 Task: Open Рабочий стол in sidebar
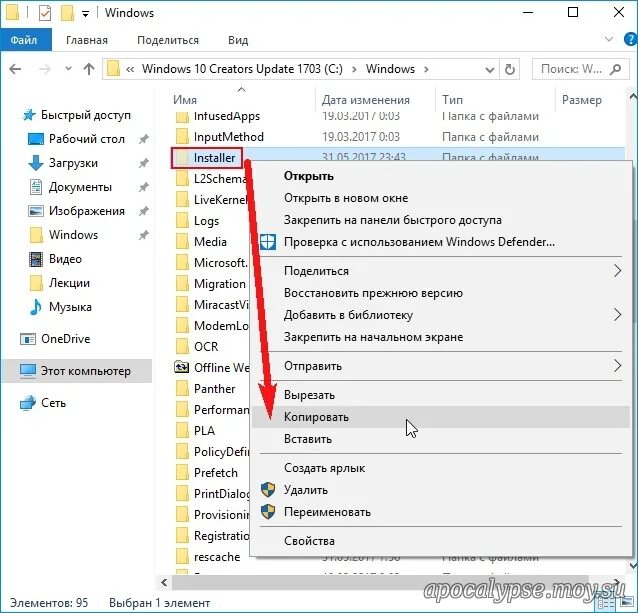pos(87,139)
